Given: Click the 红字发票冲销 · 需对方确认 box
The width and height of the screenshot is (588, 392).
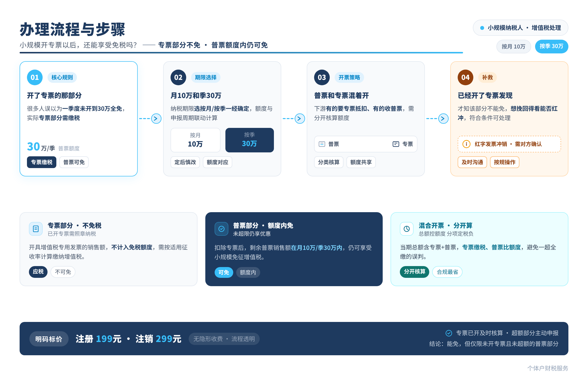Looking at the screenshot, I should click(509, 144).
